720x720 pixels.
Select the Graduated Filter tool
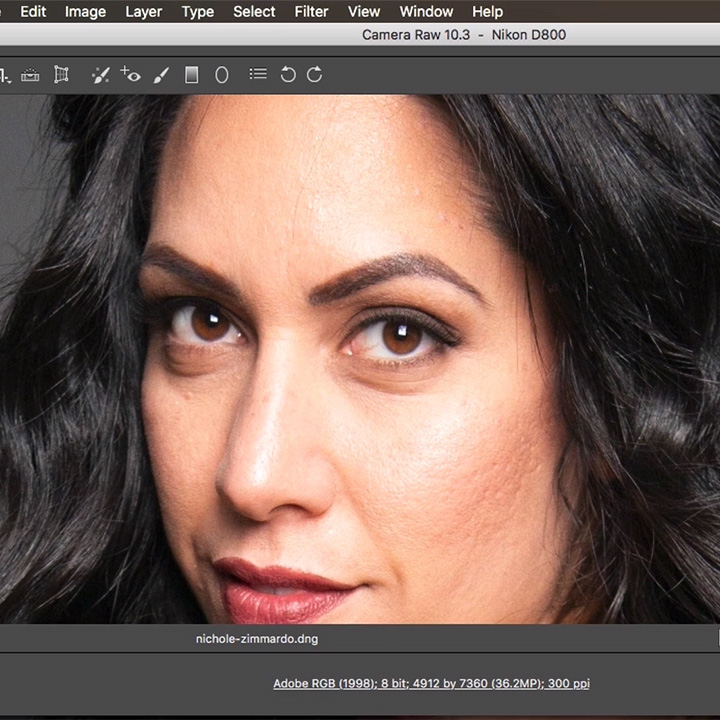[x=191, y=75]
